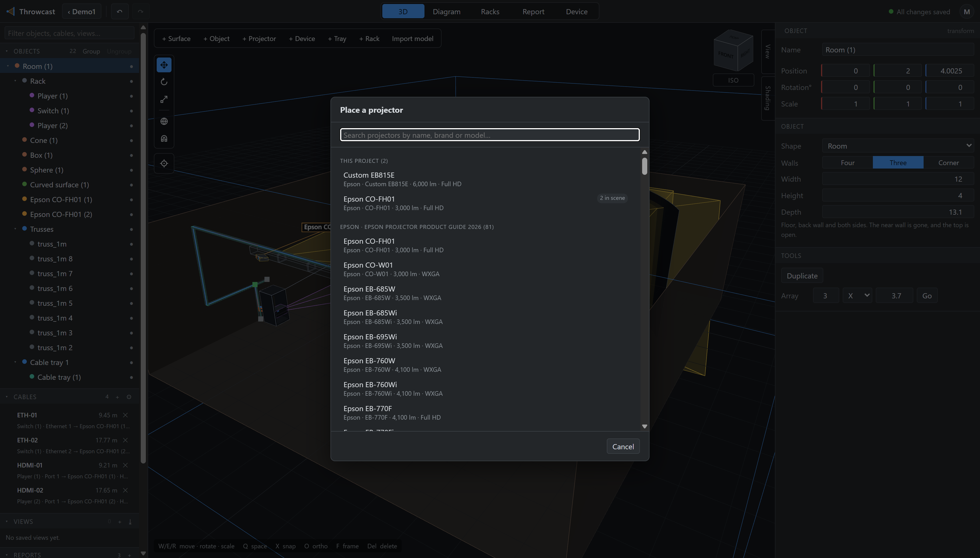Click the Duplicate button
This screenshot has width=980, height=558.
click(x=802, y=276)
